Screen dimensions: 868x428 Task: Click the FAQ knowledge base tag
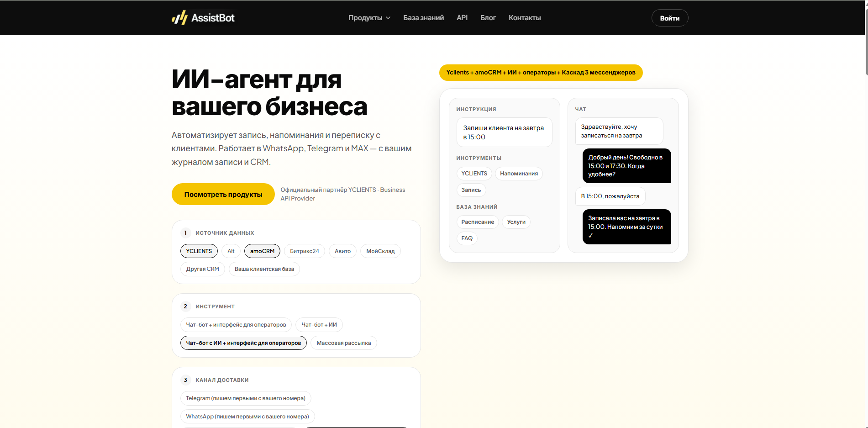(467, 238)
